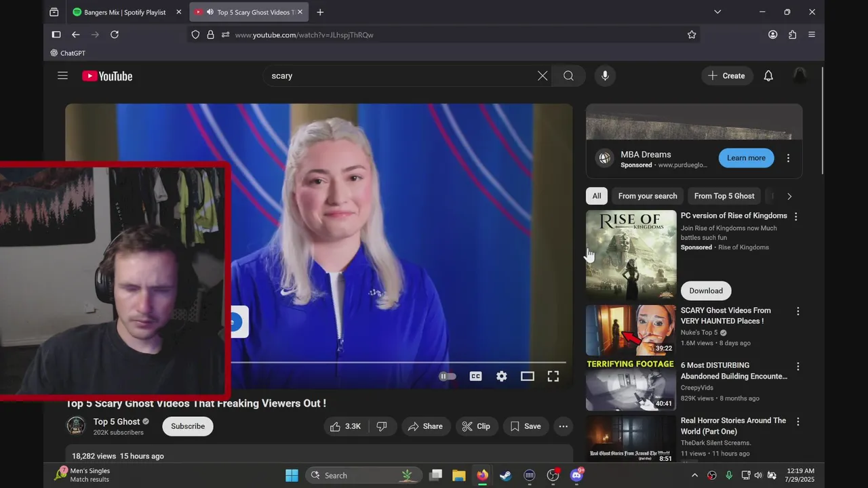This screenshot has width=868, height=488.
Task: Select the From your search chip
Action: coord(648,196)
